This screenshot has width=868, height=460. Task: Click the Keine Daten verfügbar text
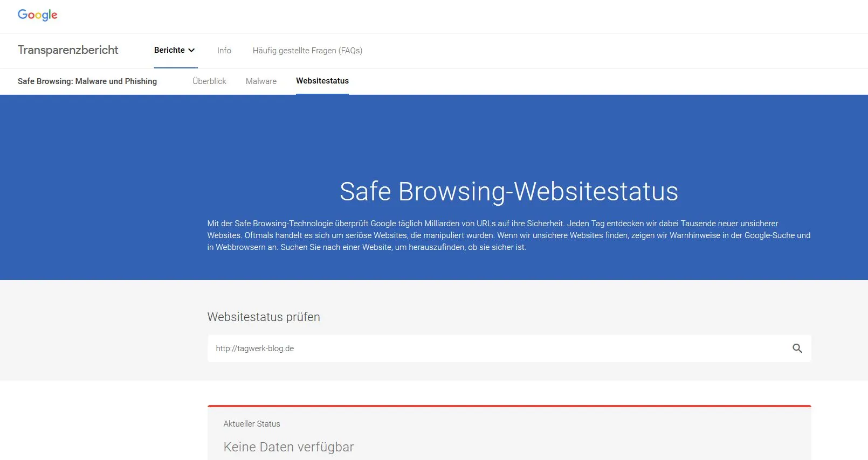click(288, 447)
